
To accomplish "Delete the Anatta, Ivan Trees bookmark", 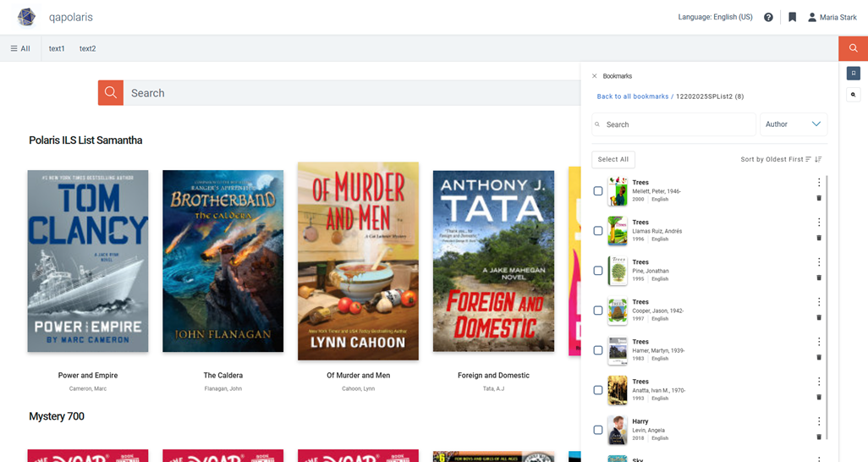I will pos(819,398).
